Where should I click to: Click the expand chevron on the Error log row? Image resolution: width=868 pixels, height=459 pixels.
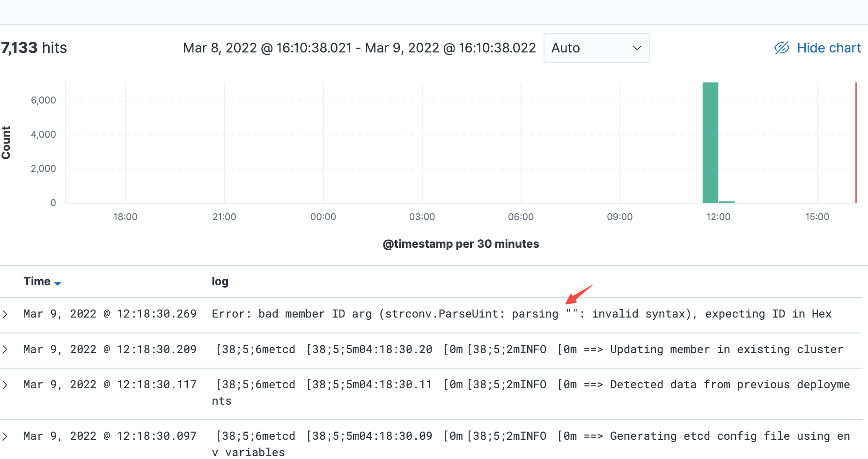coord(5,314)
